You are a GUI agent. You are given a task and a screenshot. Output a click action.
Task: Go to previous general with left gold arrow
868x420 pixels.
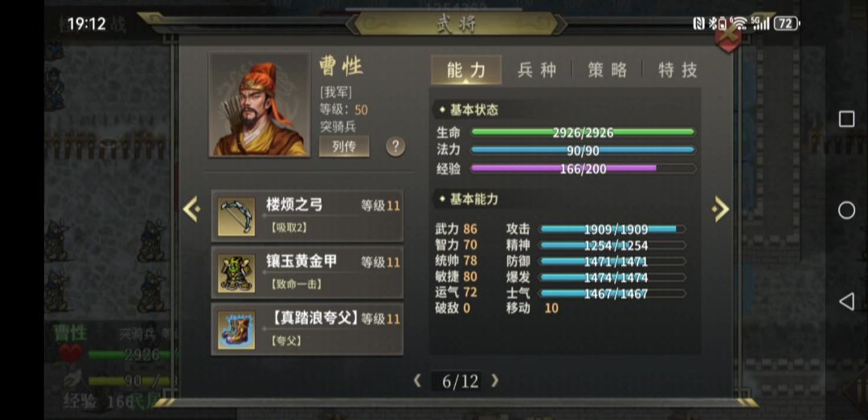pos(191,209)
